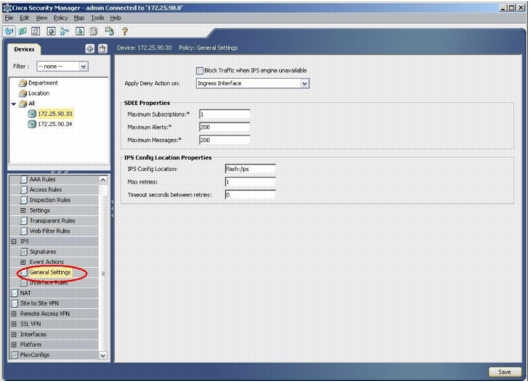This screenshot has height=382, width=530.
Task: Click the Save button
Action: coord(505,372)
